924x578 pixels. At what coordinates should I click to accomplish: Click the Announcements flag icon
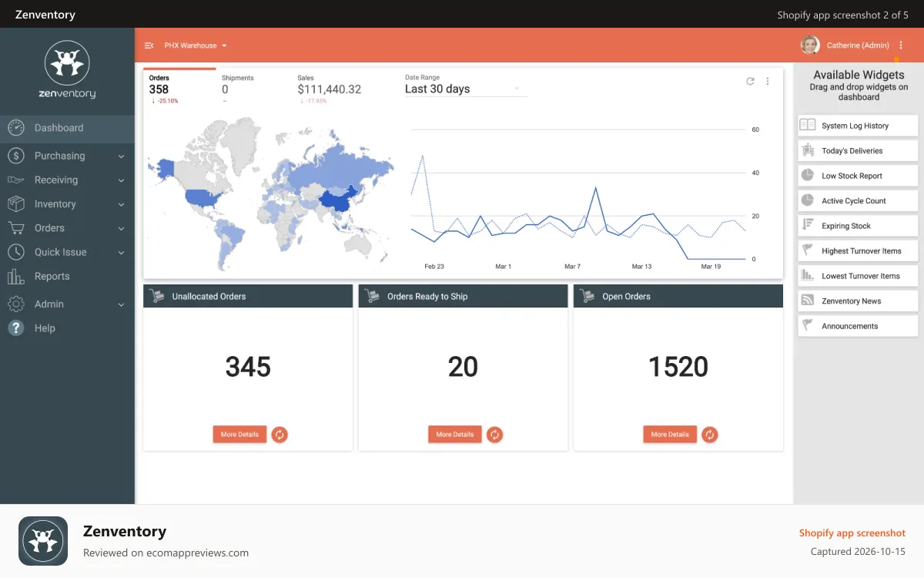(808, 325)
